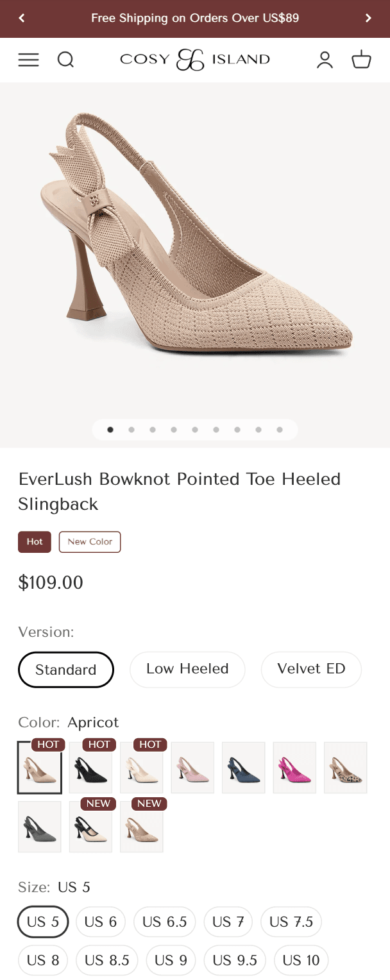
Task: Choose size US 6.5
Action: pos(164,922)
